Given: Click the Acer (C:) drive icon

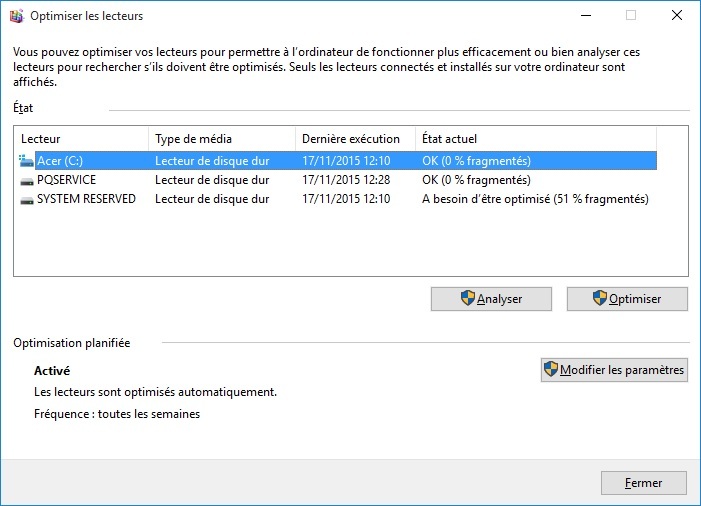Looking at the screenshot, I should (26, 160).
